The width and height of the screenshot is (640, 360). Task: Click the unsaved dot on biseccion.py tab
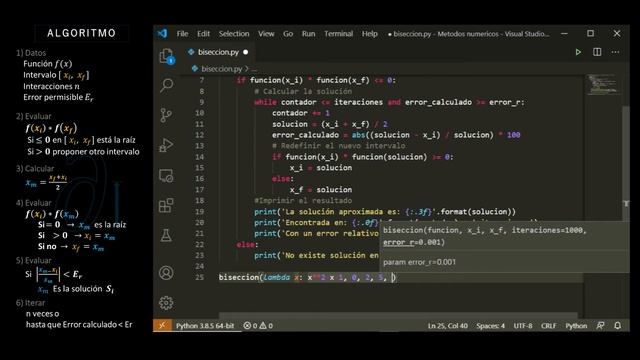(x=245, y=52)
